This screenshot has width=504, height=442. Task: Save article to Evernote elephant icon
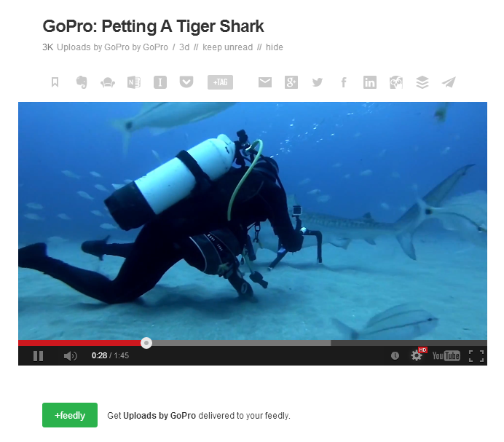82,82
